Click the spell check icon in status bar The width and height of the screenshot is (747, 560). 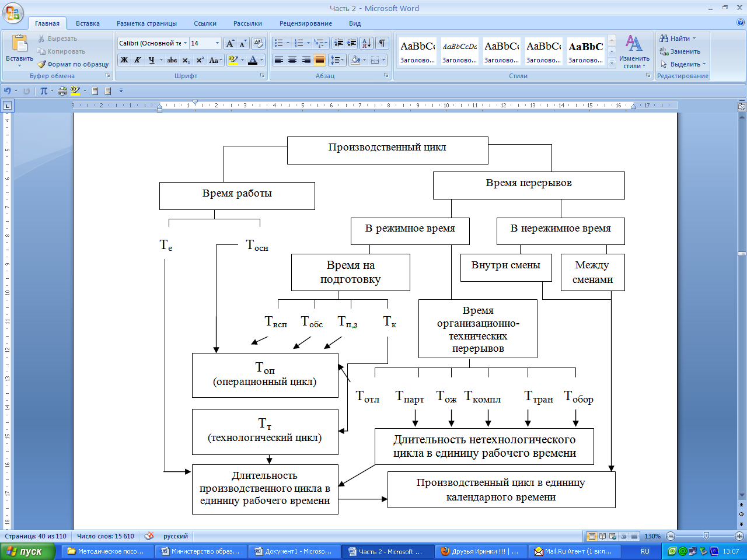pyautogui.click(x=149, y=536)
